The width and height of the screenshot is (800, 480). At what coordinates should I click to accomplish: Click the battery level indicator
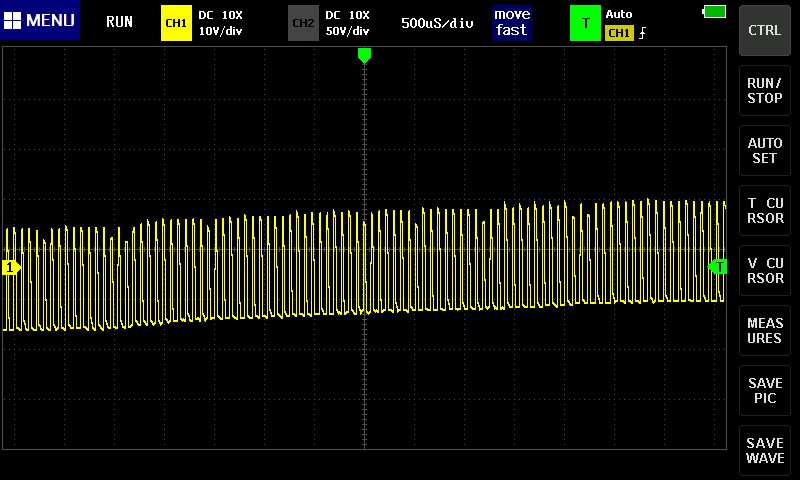714,12
